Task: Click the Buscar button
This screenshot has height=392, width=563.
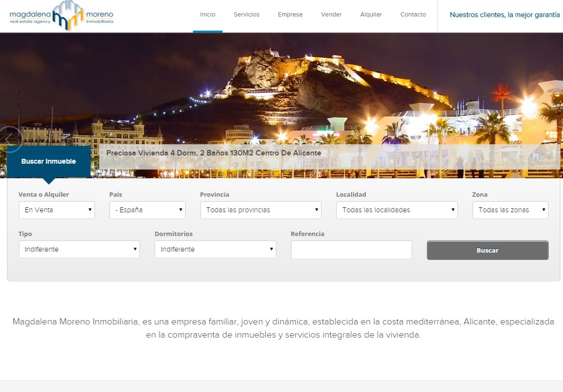Action: [x=488, y=250]
